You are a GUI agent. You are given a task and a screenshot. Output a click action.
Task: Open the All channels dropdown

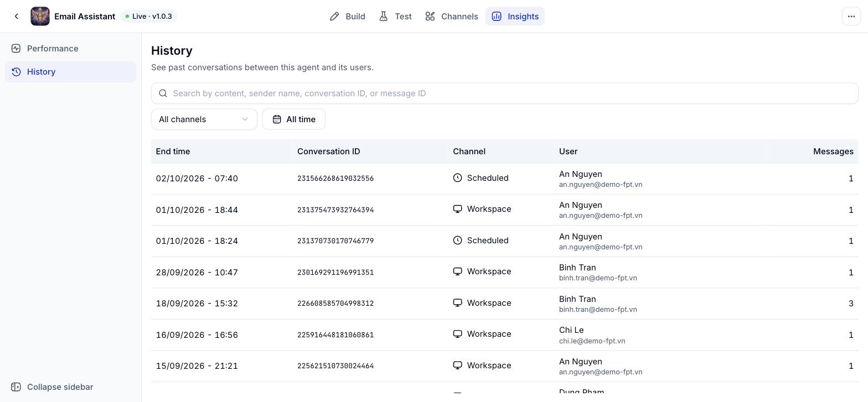[204, 119]
